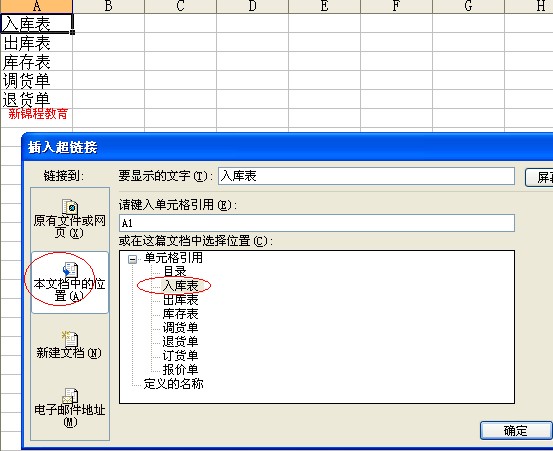Select the Existing File or Web Page icon
The height and width of the screenshot is (451, 553).
pos(70,207)
